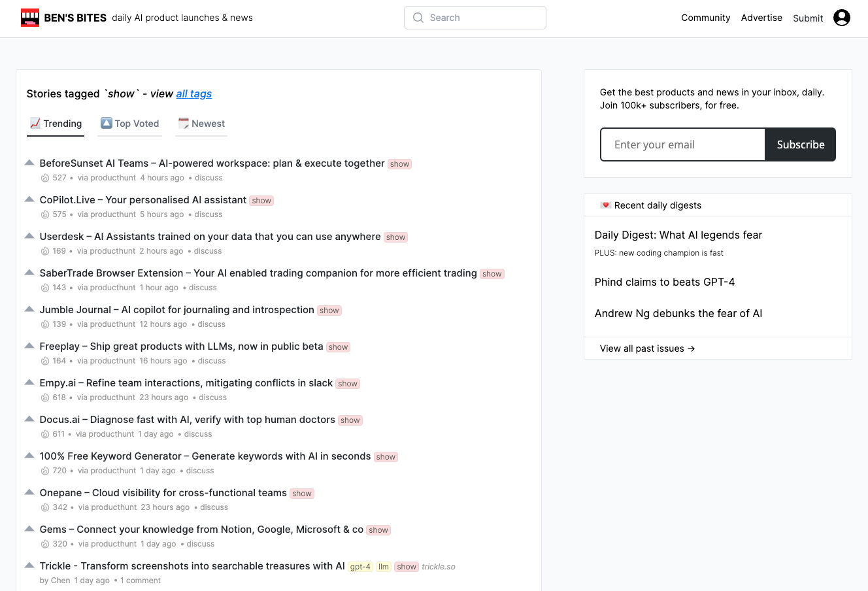
Task: Upvote the Docus.ai story
Action: coord(29,418)
